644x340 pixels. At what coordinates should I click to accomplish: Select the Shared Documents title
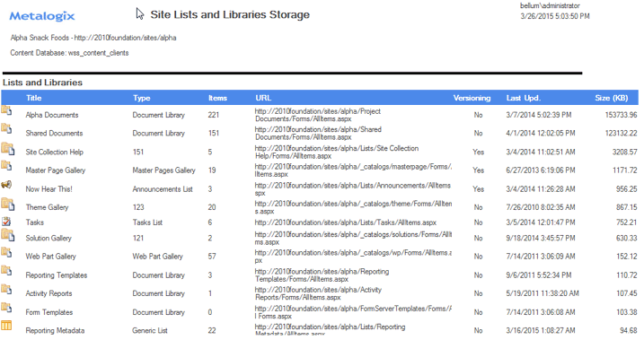click(54, 134)
